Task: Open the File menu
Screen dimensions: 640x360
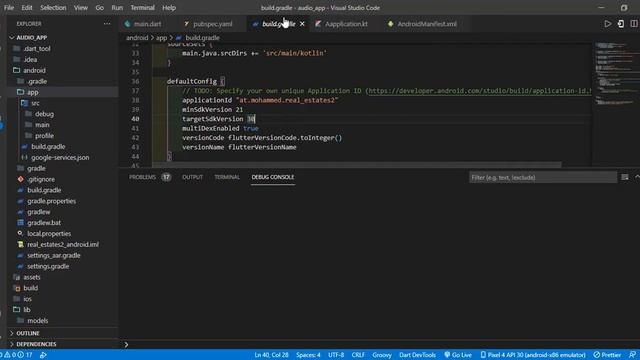Action: pyautogui.click(x=9, y=8)
